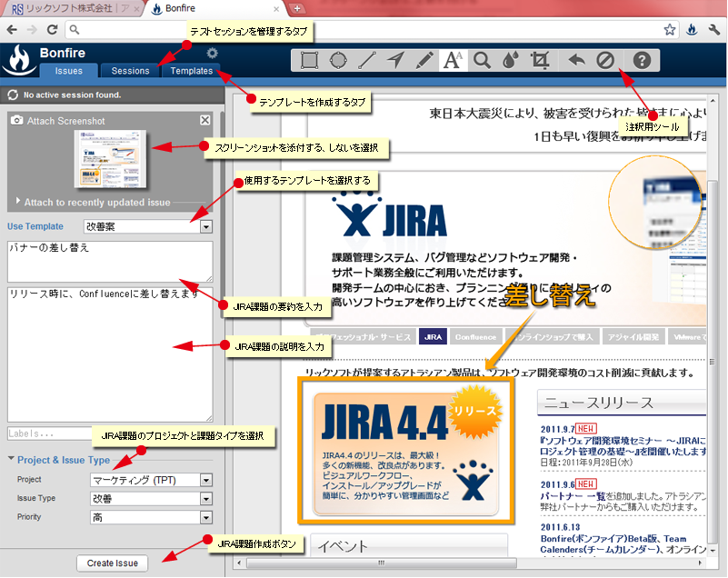Expand Attach to recently updated issue

[x=18, y=201]
